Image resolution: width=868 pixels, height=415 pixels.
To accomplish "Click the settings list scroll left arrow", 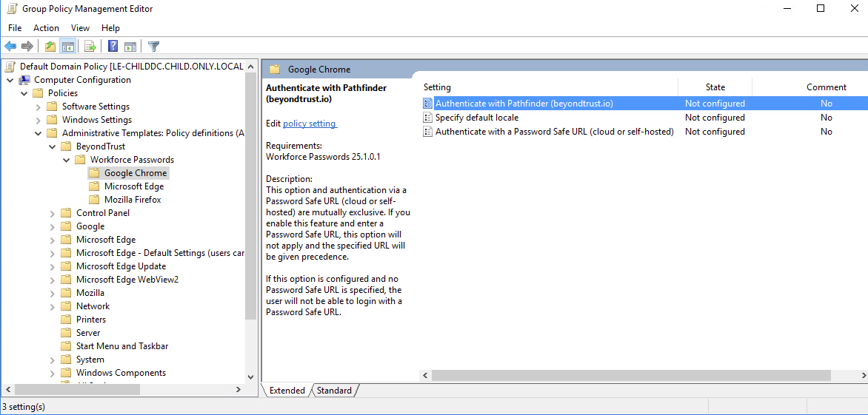I will (426, 375).
